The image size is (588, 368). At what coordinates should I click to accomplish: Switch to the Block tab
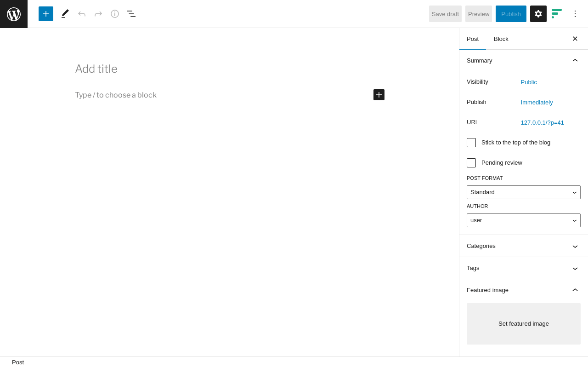click(x=501, y=39)
